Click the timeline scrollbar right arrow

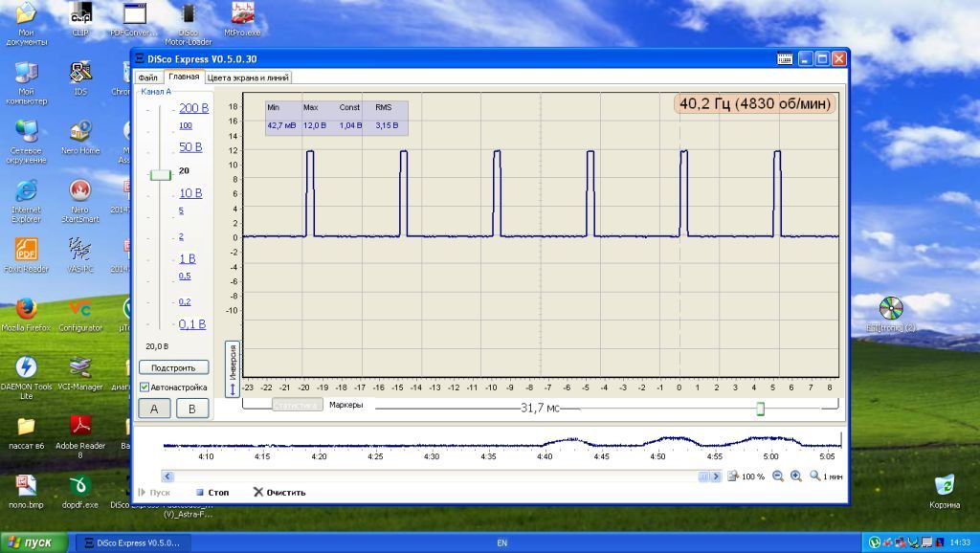coord(716,476)
